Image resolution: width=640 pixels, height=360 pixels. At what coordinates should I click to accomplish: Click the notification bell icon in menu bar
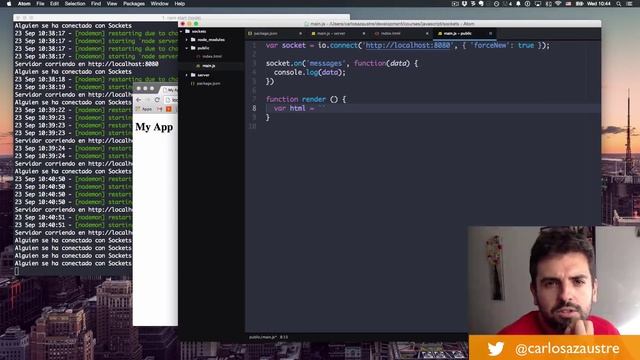pyautogui.click(x=518, y=4)
